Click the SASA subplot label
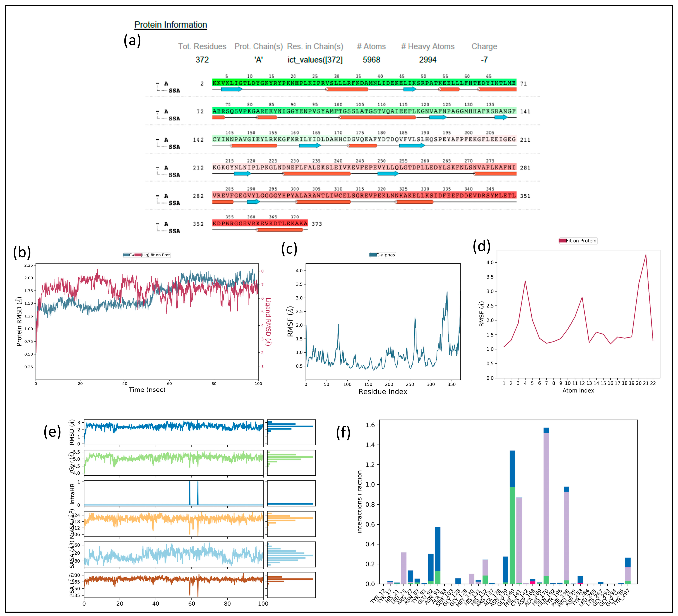Image resolution: width=678 pixels, height=616 pixels. [x=72, y=555]
